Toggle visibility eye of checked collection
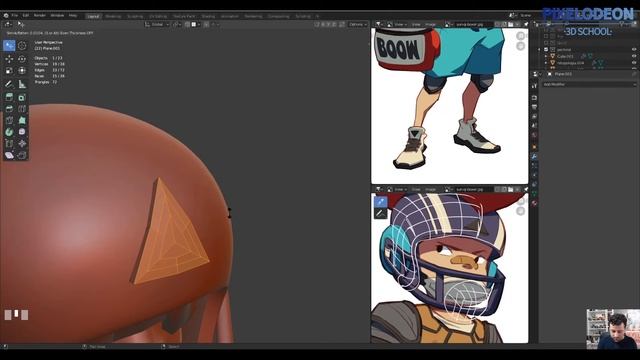This screenshot has height=360, width=640. (x=634, y=49)
